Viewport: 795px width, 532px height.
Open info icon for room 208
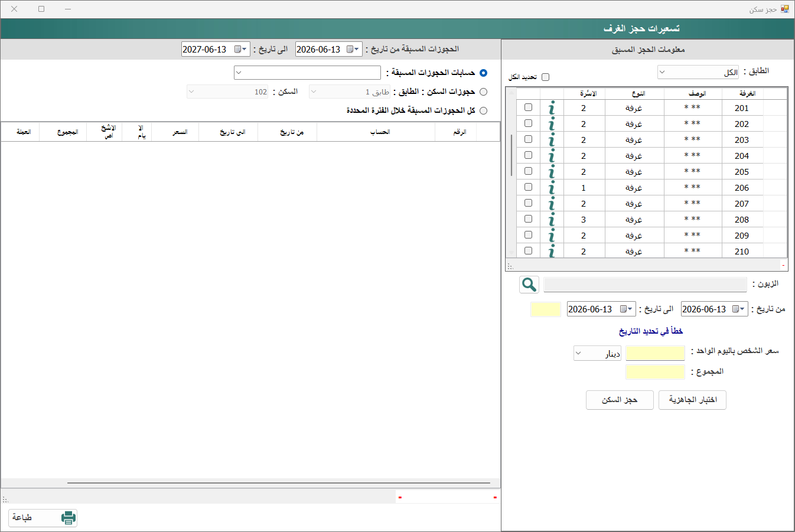(x=552, y=219)
